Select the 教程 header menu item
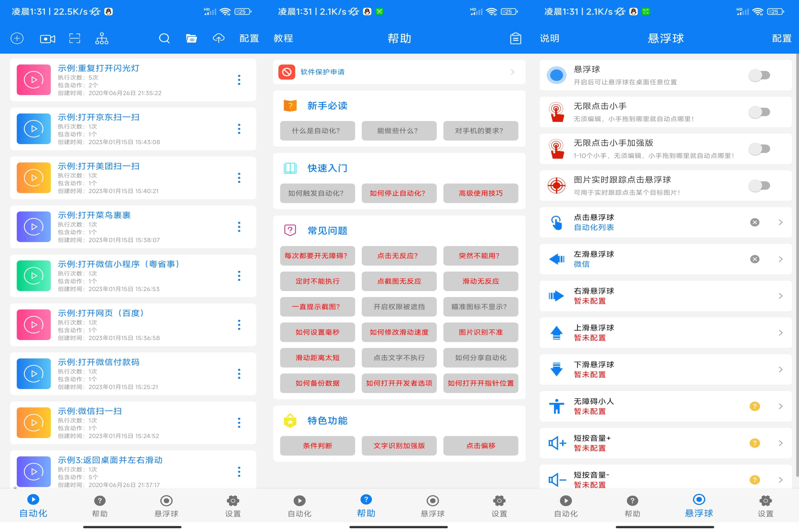This screenshot has width=799, height=532. pyautogui.click(x=283, y=38)
